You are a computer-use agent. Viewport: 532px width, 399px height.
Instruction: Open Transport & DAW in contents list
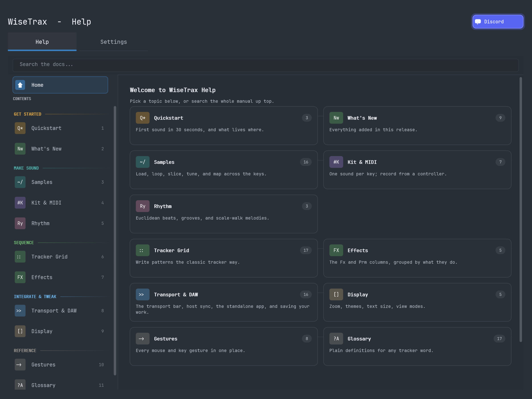point(60,311)
